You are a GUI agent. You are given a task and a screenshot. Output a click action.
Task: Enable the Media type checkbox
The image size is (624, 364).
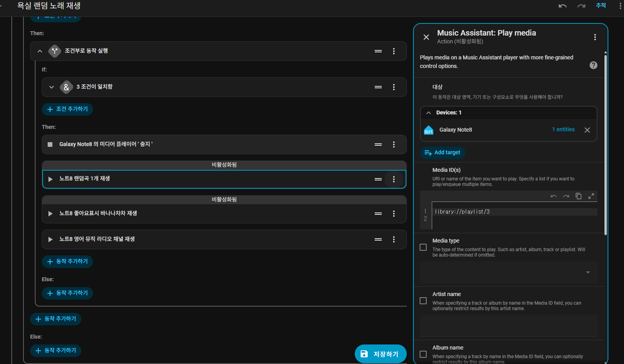pos(423,247)
